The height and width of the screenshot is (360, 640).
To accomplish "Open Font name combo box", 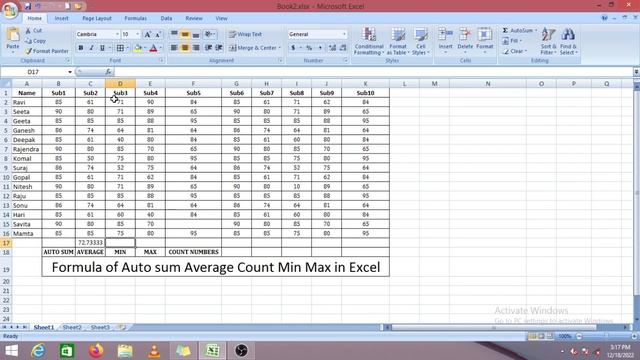I will (98, 34).
